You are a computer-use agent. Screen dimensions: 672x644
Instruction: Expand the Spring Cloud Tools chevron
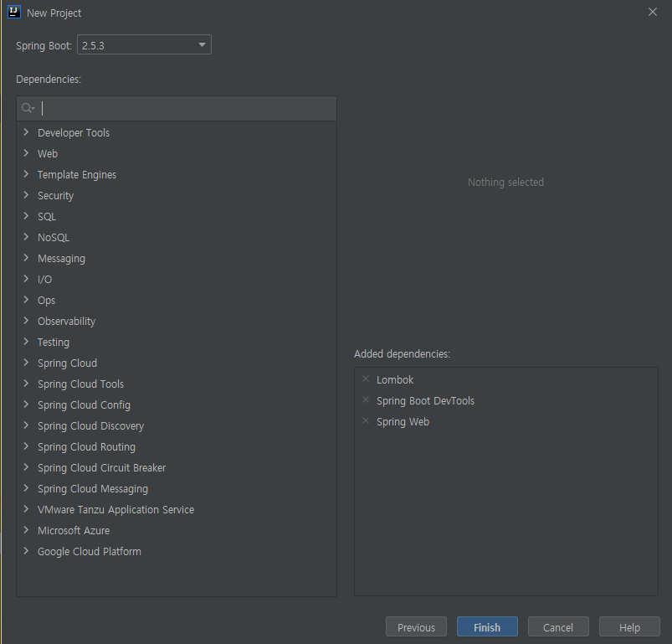tap(26, 384)
